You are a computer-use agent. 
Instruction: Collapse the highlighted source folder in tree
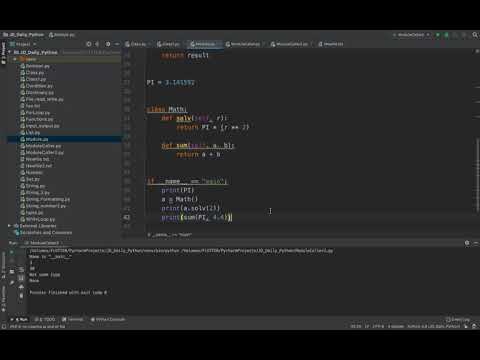coord(15,59)
